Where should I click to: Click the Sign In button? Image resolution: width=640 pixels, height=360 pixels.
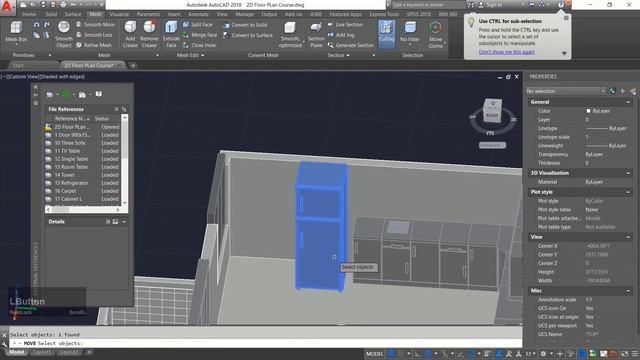coord(493,5)
